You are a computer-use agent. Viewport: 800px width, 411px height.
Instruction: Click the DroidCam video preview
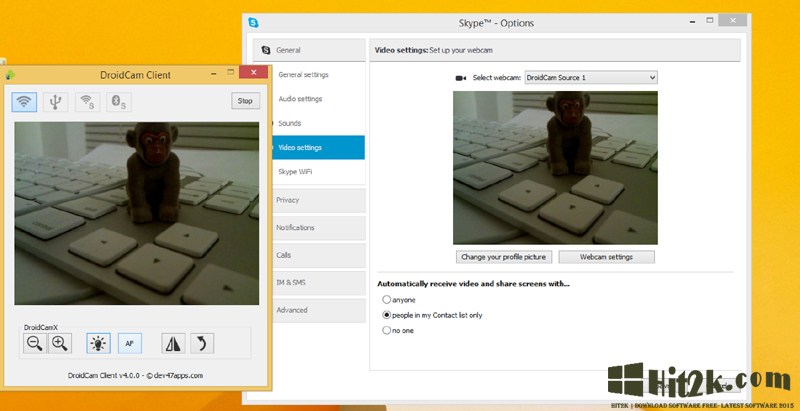[x=137, y=213]
